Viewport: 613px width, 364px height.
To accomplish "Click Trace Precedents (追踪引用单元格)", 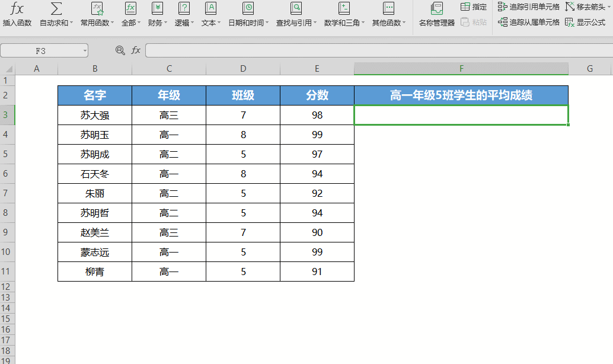I will click(529, 7).
